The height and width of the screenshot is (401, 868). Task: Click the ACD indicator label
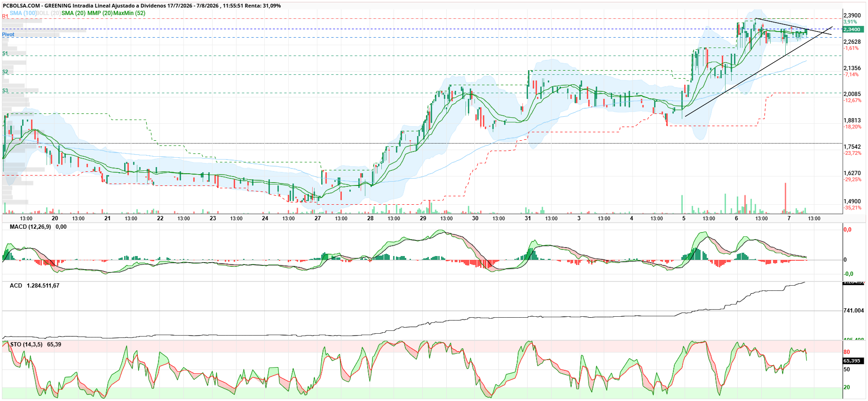tap(16, 286)
